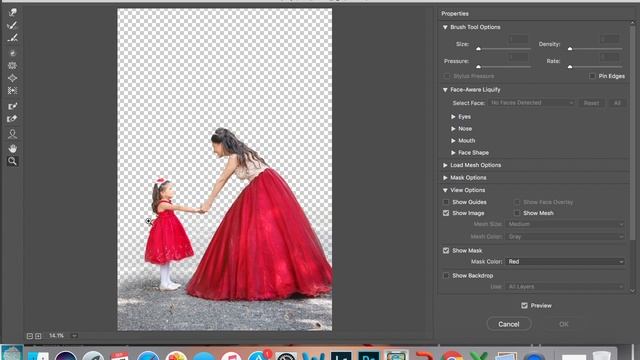Collapse the Brush Tool Options section

pyautogui.click(x=445, y=27)
